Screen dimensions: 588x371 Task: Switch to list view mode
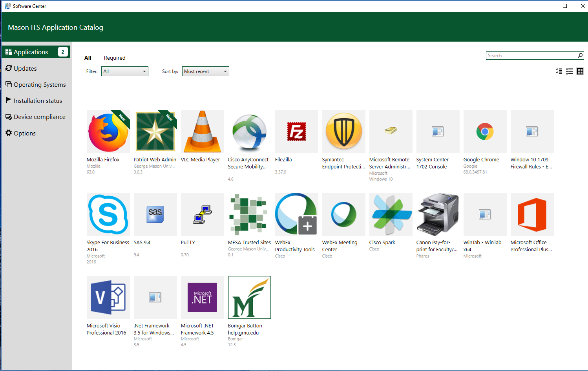pyautogui.click(x=570, y=71)
